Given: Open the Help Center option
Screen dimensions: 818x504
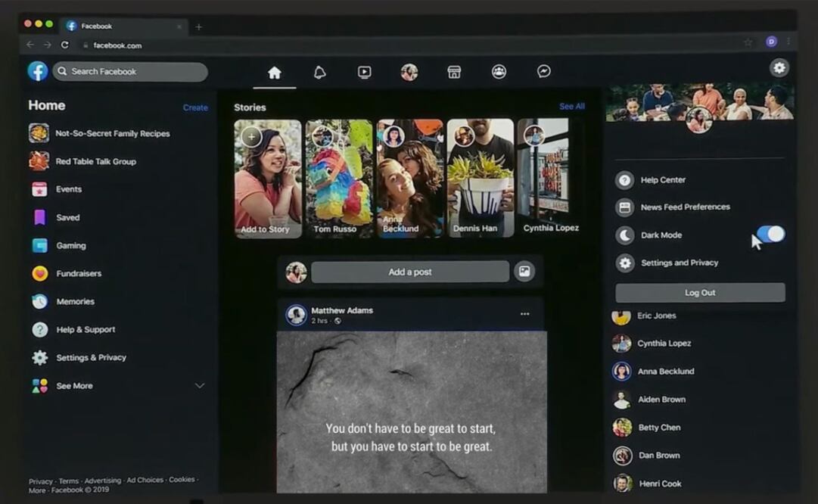Looking at the screenshot, I should [x=663, y=179].
